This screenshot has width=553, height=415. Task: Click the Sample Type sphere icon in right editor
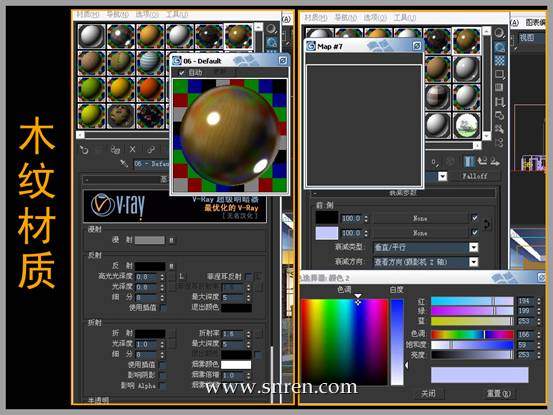pyautogui.click(x=499, y=33)
